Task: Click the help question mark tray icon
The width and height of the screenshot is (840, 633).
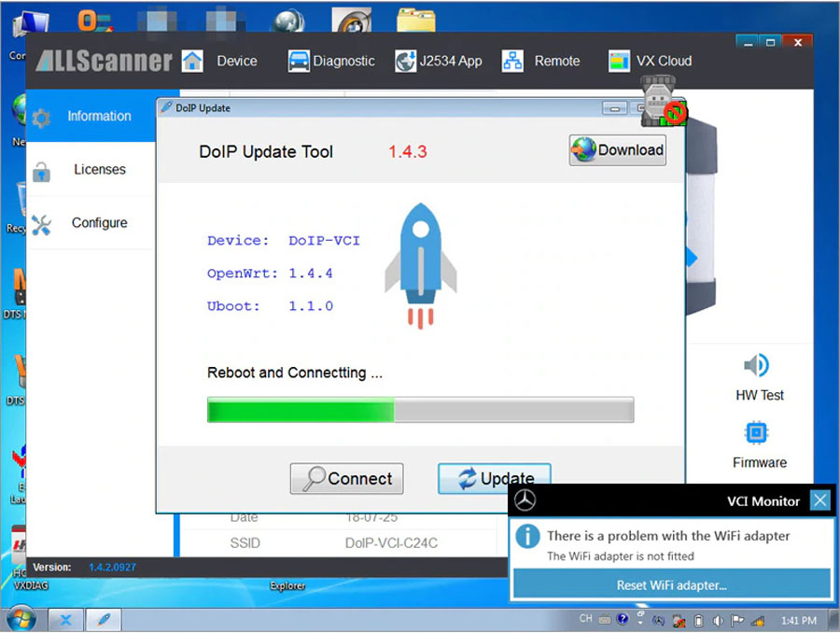Action: 622,619
